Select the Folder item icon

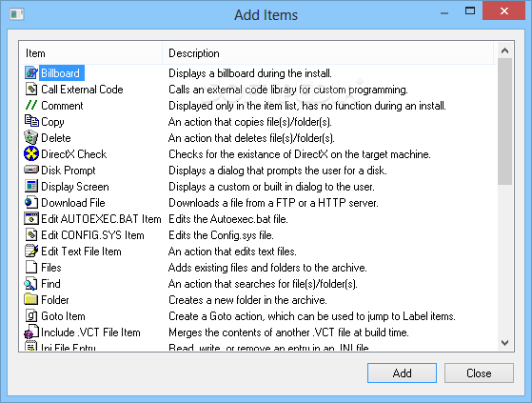tap(31, 299)
